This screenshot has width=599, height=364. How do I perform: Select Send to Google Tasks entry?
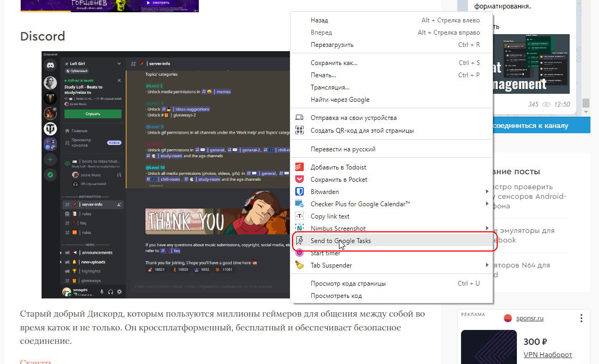point(392,241)
